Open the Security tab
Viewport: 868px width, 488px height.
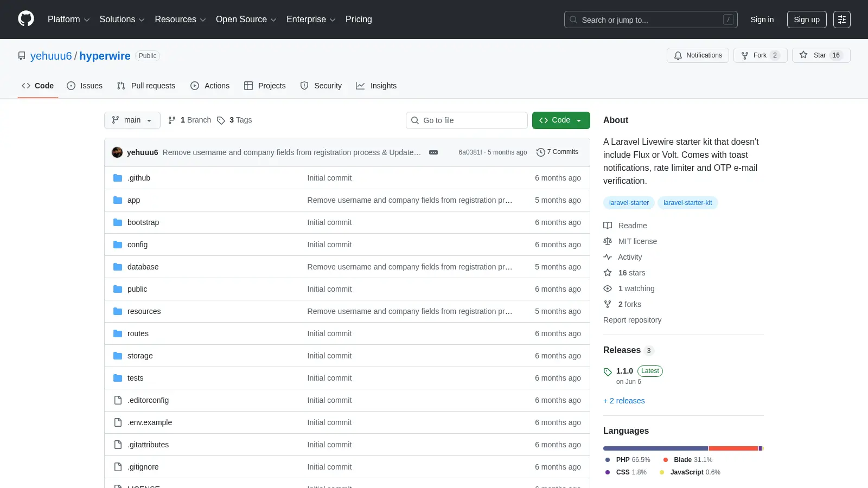[321, 86]
